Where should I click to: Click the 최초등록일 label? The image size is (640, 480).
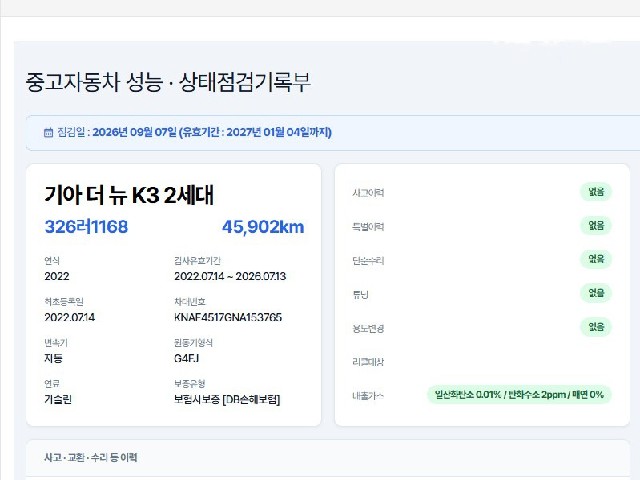64,302
